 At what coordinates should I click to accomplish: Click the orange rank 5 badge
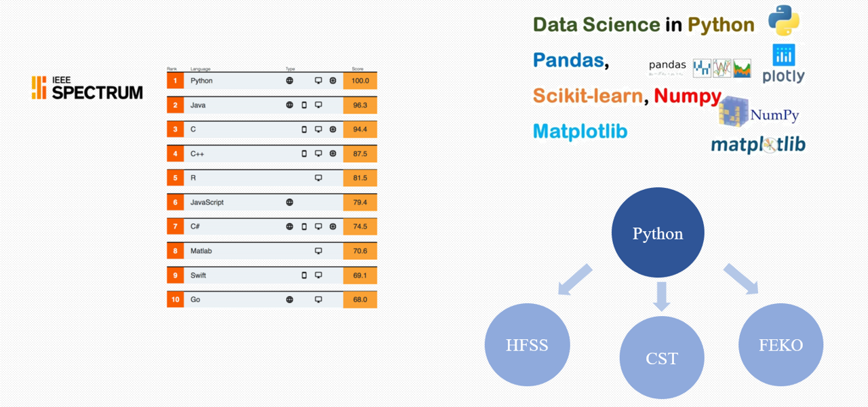(175, 178)
